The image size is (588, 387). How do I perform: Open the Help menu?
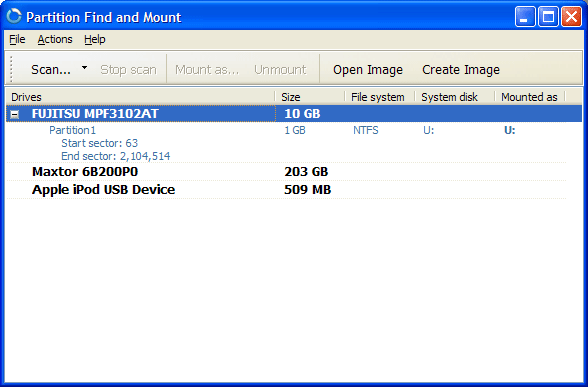tap(94, 39)
